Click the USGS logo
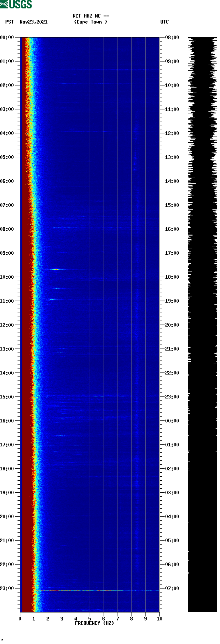The height and width of the screenshot is (644, 220). 16,4
